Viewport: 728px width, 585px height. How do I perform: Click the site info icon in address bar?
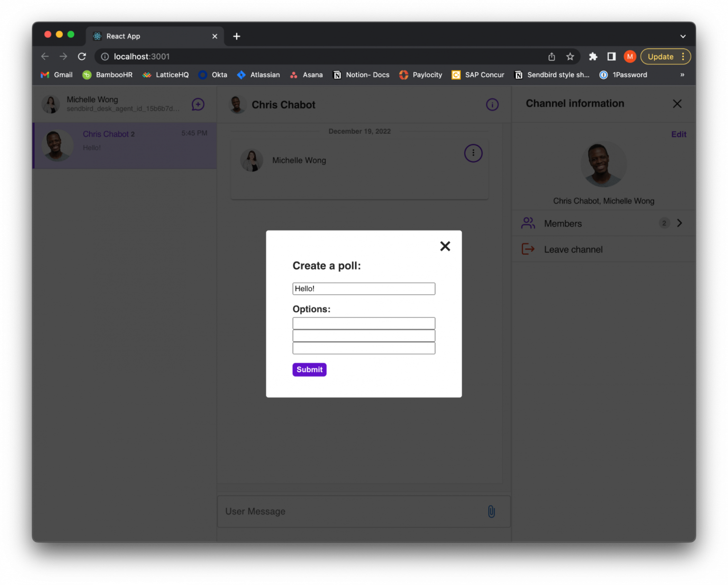pos(105,56)
